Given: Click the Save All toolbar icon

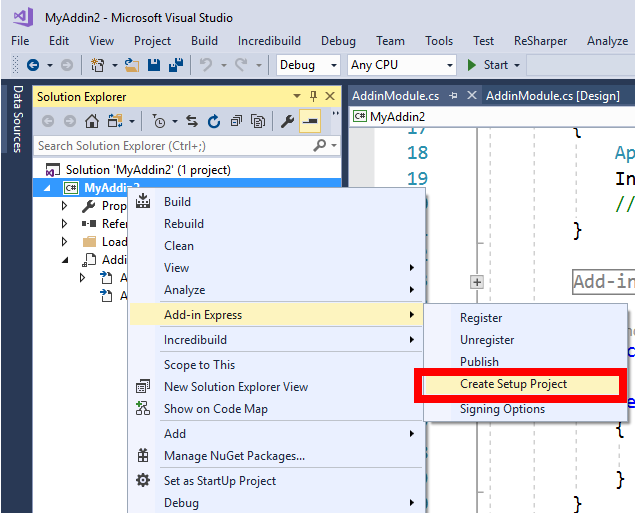Looking at the screenshot, I should (176, 65).
